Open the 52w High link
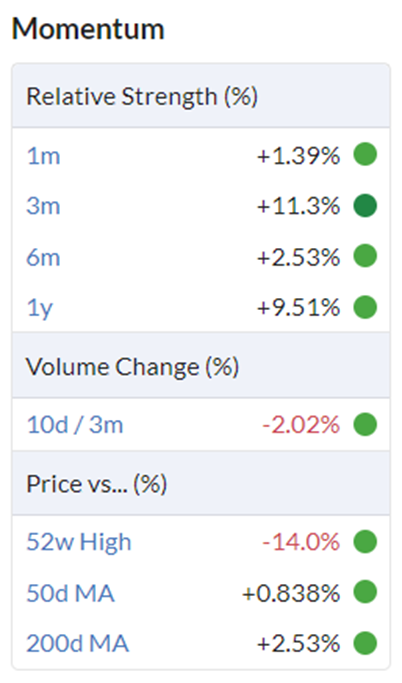Screen dimensions: 402x683 tap(79, 543)
